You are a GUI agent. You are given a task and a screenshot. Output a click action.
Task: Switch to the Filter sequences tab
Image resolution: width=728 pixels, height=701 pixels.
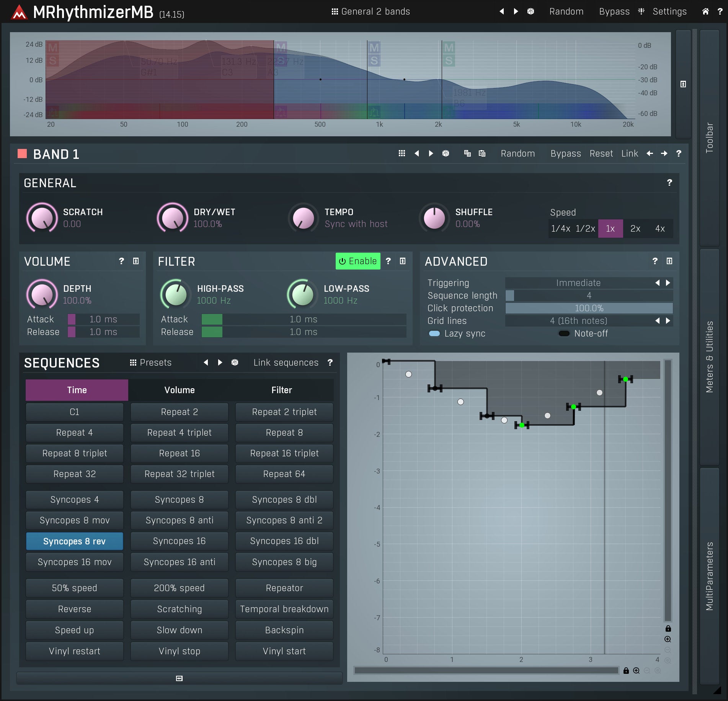282,390
